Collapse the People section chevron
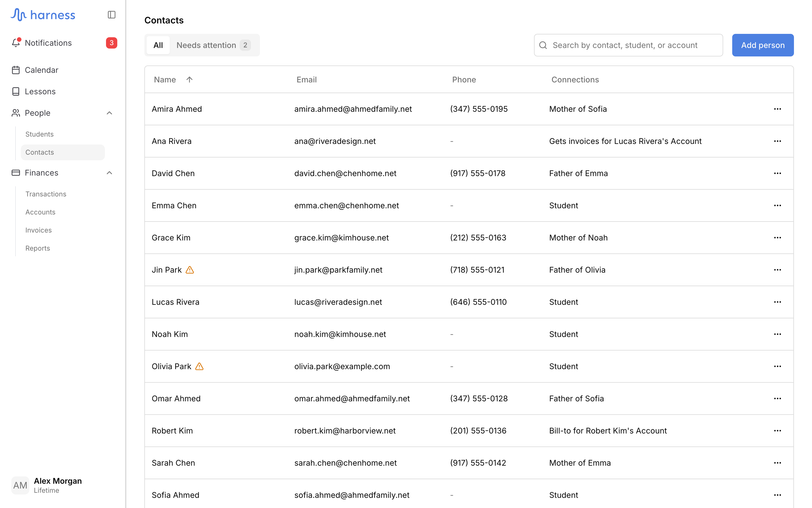The height and width of the screenshot is (508, 812). coord(109,113)
